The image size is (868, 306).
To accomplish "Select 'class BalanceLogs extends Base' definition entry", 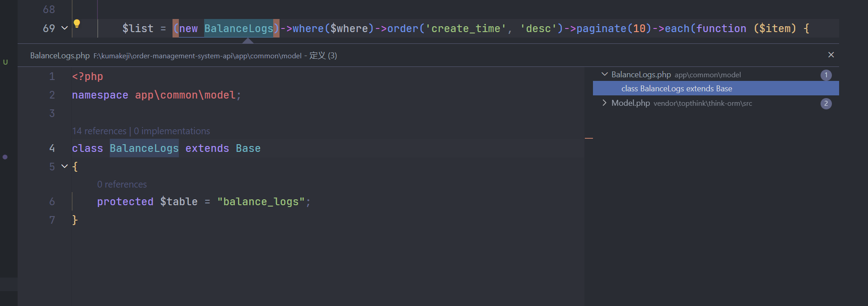I will pos(677,89).
